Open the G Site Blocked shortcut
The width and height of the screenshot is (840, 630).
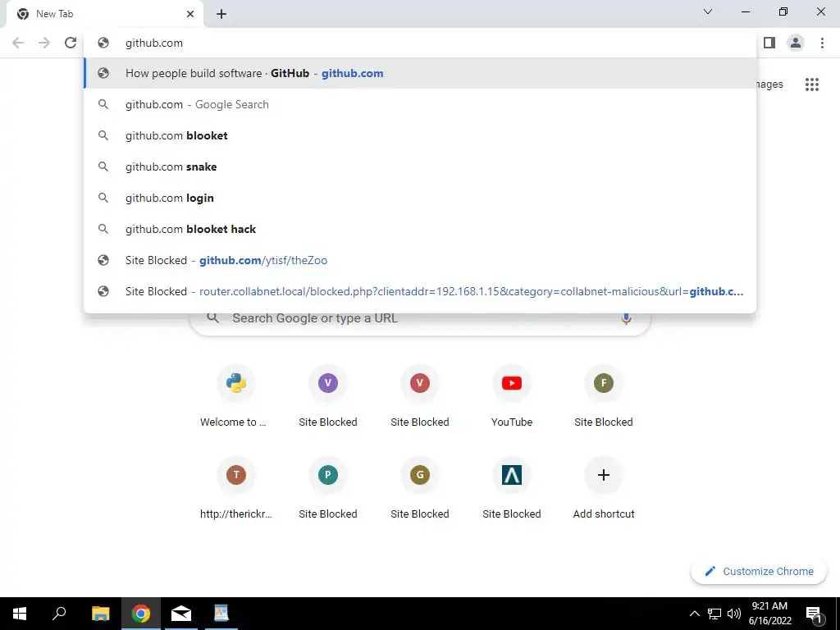419,489
